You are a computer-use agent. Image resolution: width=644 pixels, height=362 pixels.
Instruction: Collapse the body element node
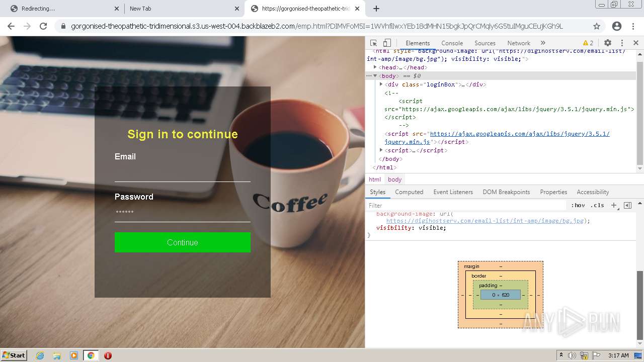pos(375,75)
